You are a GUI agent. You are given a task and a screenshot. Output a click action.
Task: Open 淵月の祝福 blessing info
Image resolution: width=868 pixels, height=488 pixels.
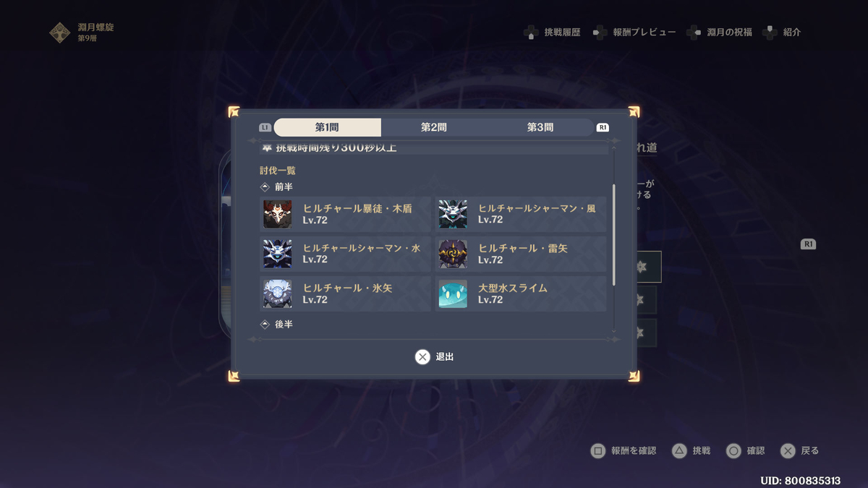[720, 33]
